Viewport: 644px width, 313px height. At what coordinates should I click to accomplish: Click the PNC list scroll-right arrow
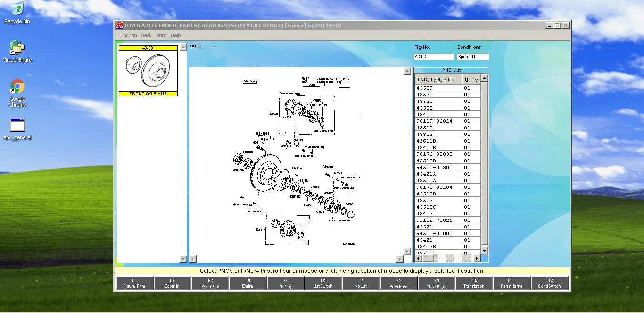pos(477,258)
